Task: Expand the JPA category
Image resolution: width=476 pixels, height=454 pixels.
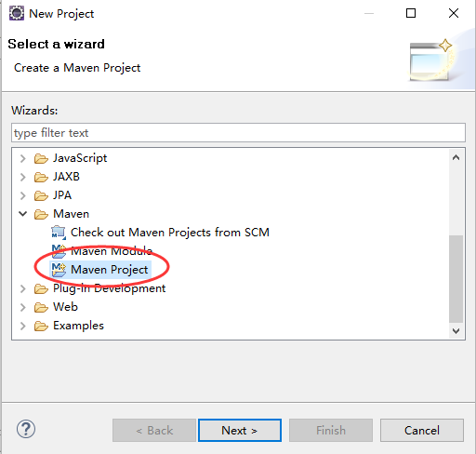Action: [x=22, y=195]
